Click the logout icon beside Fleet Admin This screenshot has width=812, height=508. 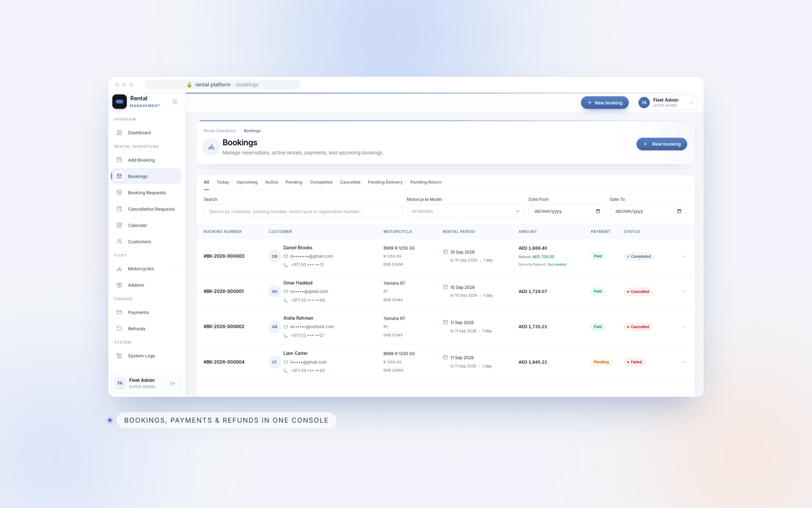173,383
